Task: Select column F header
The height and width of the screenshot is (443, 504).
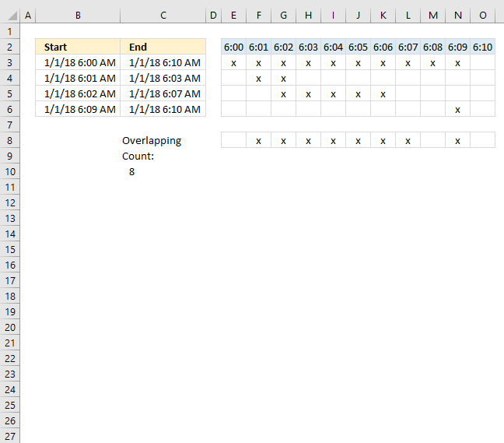Action: click(x=258, y=15)
